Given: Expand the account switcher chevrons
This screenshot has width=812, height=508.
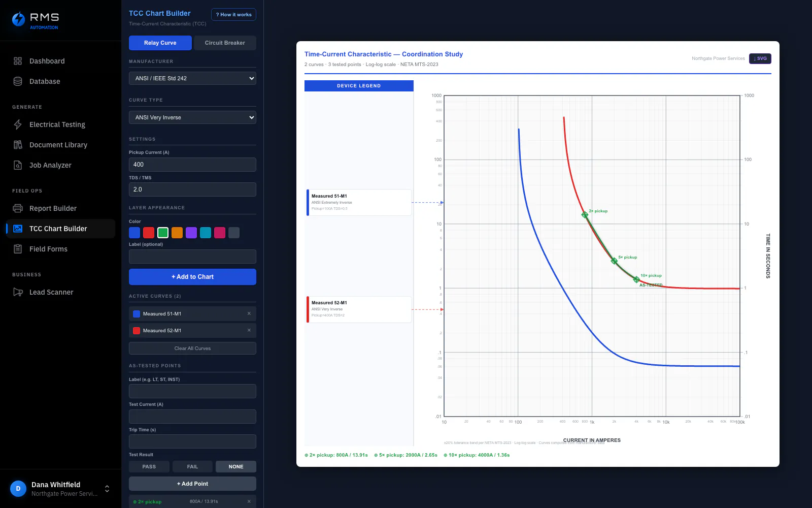Looking at the screenshot, I should click(107, 489).
